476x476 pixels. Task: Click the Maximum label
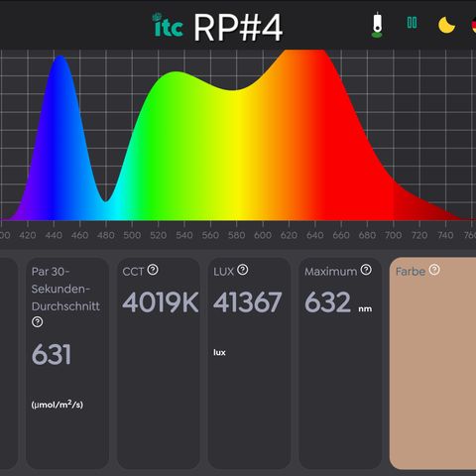pos(331,272)
